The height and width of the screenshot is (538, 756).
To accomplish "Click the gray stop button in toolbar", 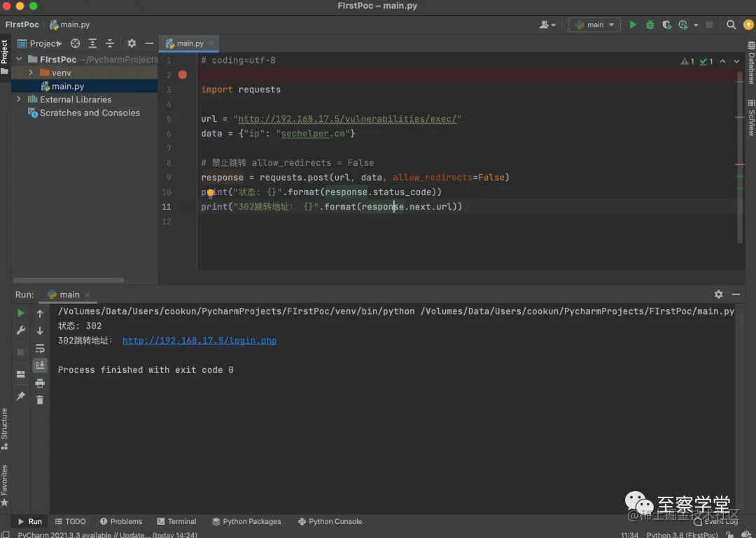I will point(709,24).
